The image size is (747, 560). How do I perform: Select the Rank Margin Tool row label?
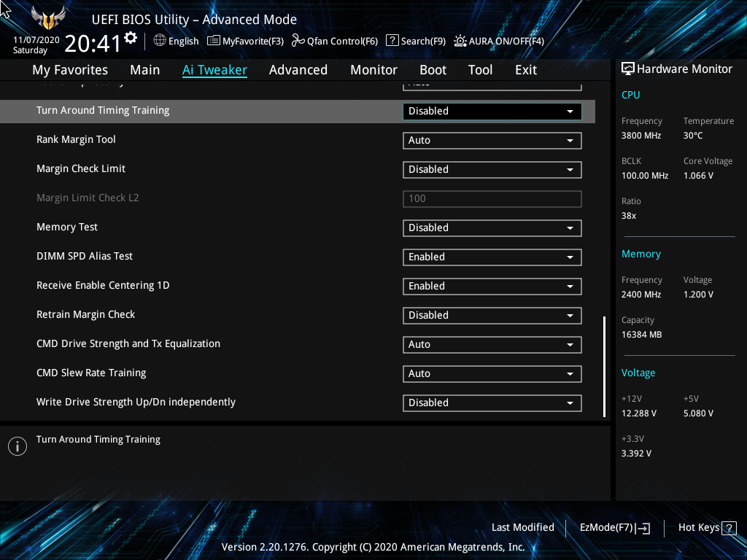coord(76,139)
